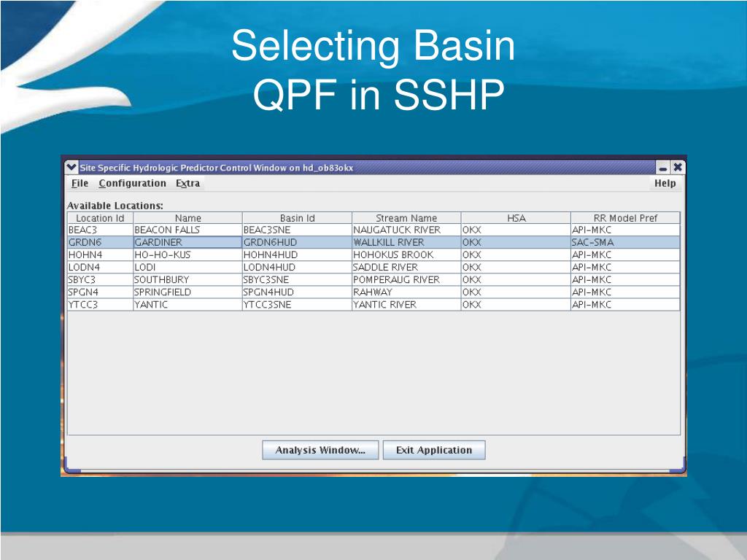Select basin id BEAC3SNE
This screenshot has height=560, width=747.
(x=298, y=230)
